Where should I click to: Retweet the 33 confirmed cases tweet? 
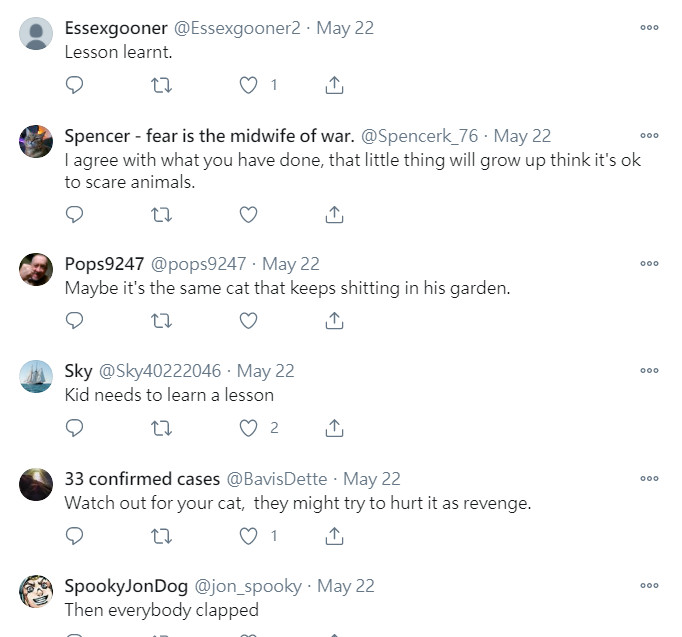pyautogui.click(x=160, y=536)
